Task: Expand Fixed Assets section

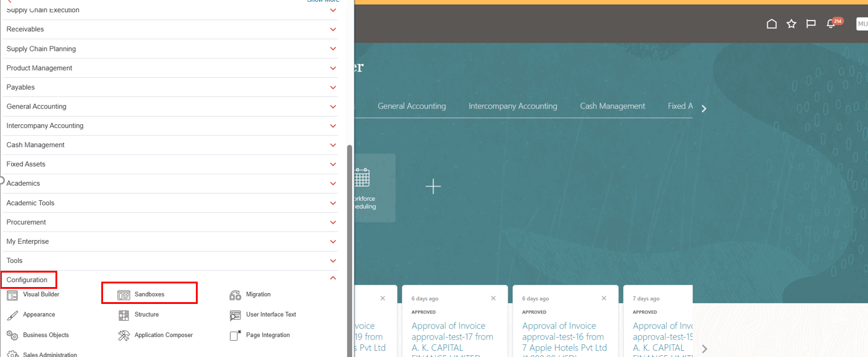Action: pos(333,164)
